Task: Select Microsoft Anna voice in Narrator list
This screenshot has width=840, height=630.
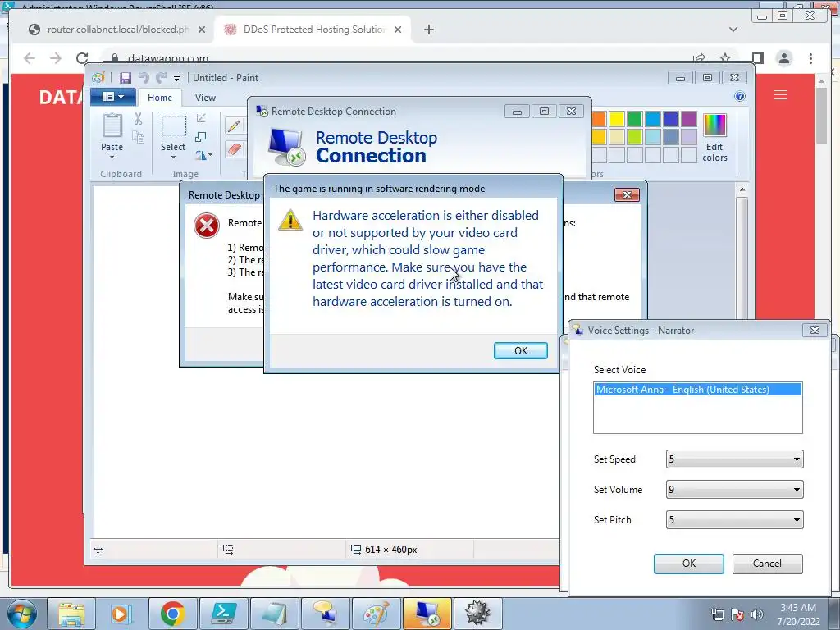Action: [697, 390]
